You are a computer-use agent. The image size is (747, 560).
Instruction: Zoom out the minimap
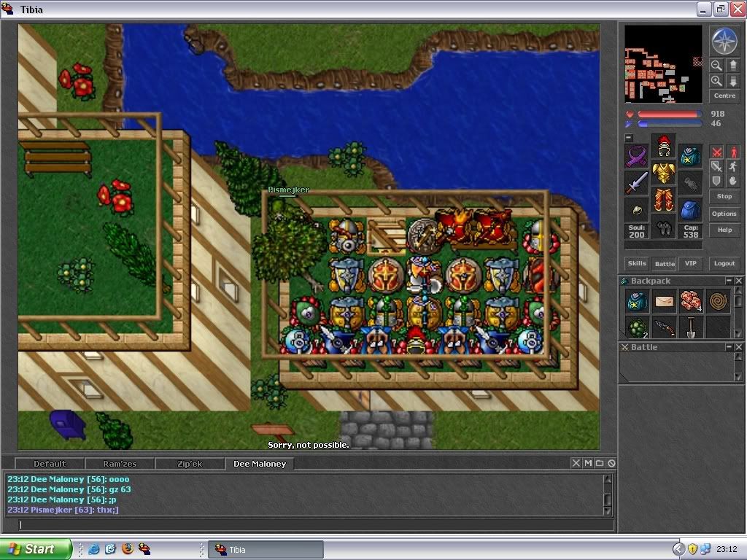(x=716, y=65)
